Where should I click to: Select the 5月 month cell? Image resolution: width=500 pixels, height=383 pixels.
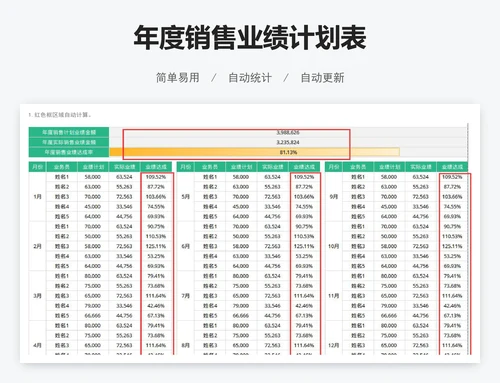185,197
